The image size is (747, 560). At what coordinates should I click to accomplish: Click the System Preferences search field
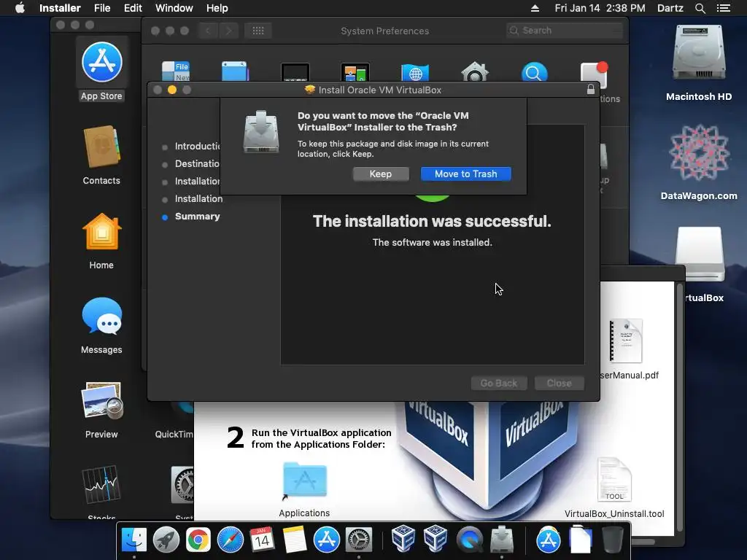pos(565,31)
